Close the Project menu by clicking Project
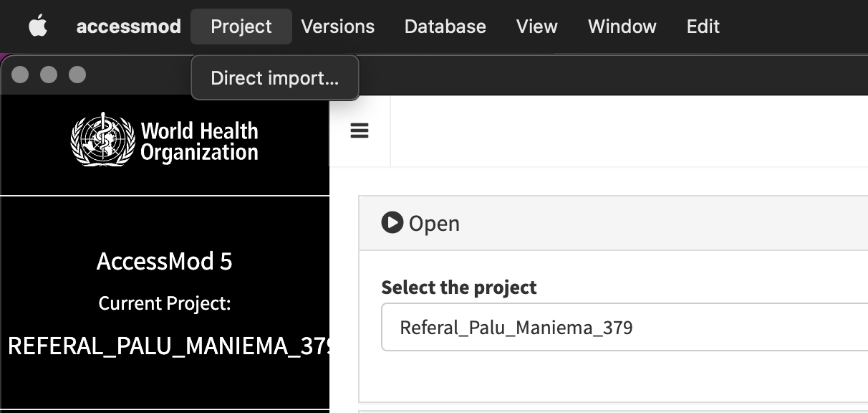The width and height of the screenshot is (868, 413). coord(241,27)
